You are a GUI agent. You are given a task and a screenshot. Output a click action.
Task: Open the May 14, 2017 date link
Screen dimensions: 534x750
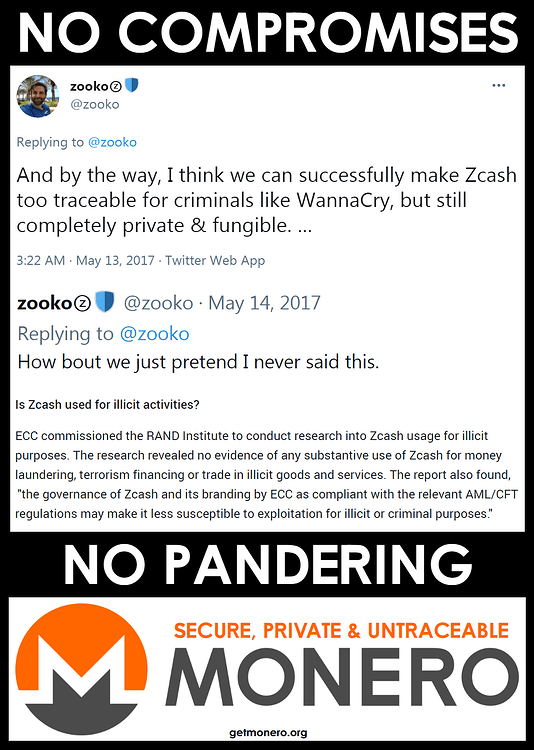pyautogui.click(x=264, y=303)
